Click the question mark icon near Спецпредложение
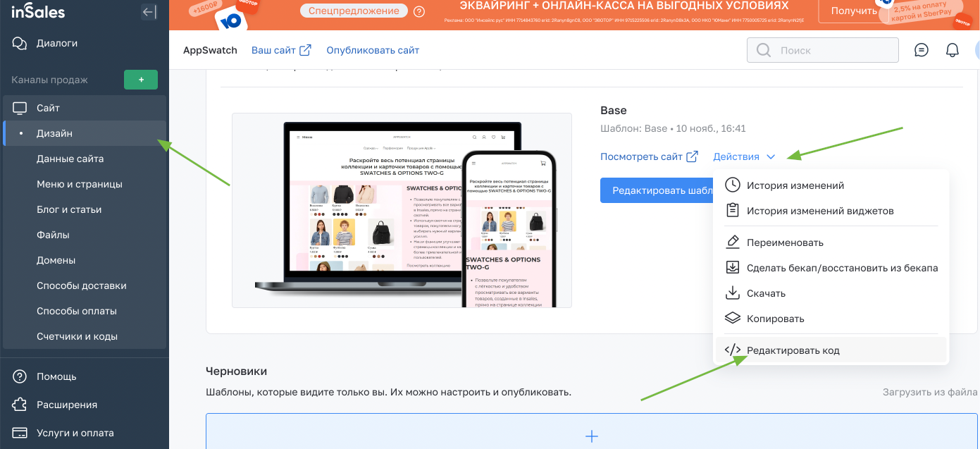This screenshot has width=980, height=449. [419, 11]
